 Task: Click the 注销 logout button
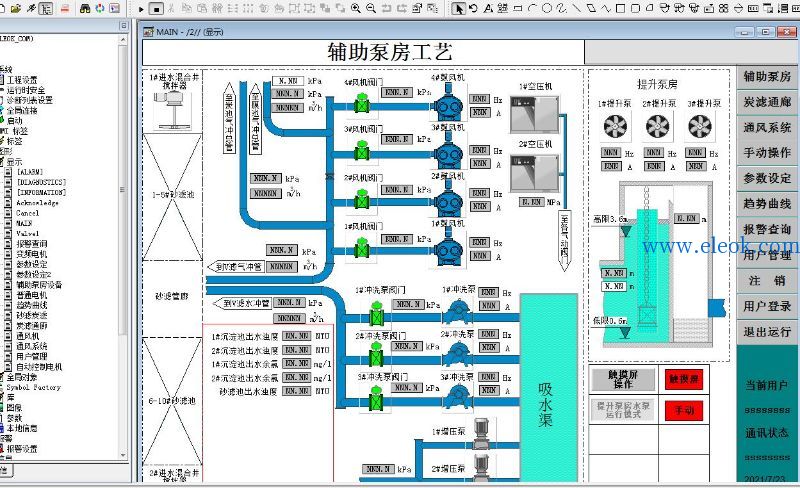click(x=767, y=281)
